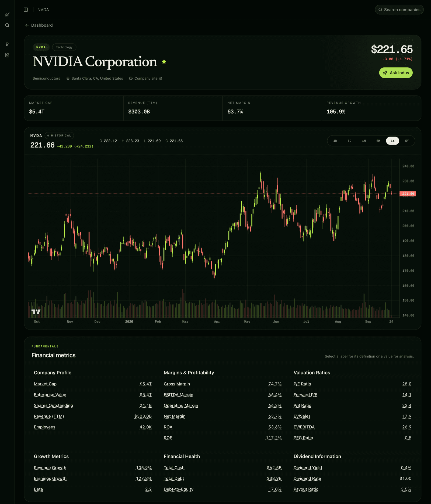The image size is (431, 504).
Task: Click the external link icon by Company site
Action: click(x=161, y=79)
